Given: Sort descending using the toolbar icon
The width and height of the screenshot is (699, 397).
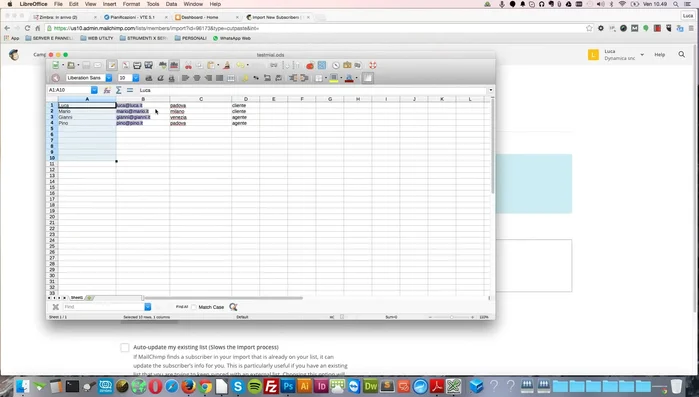Looking at the screenshot, I should [x=296, y=65].
